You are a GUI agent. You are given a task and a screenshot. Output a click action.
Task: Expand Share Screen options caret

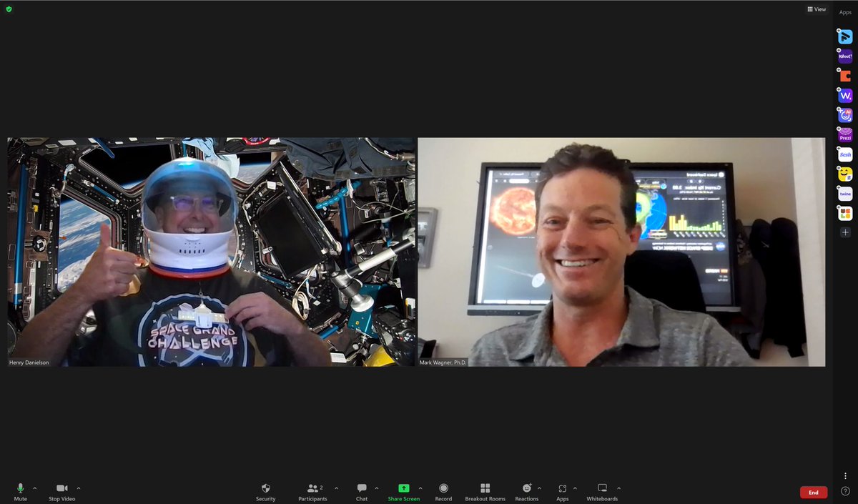pos(420,488)
